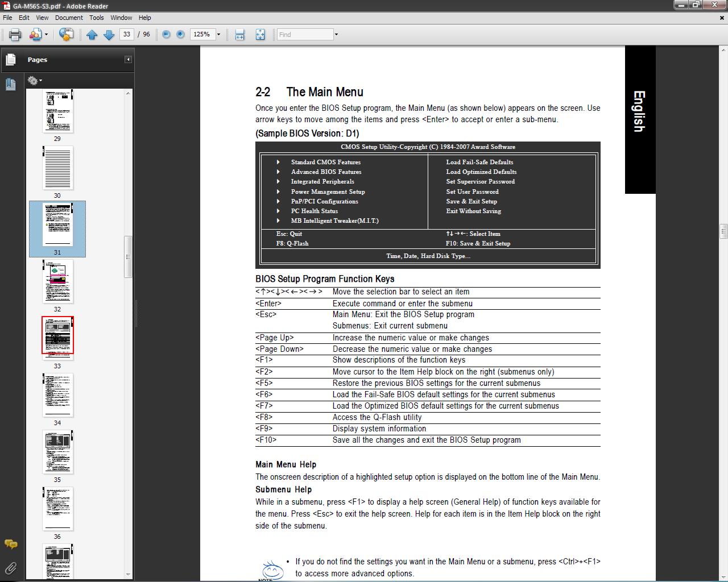Open the Attachments paperclip panel
728x582 pixels.
[x=10, y=567]
